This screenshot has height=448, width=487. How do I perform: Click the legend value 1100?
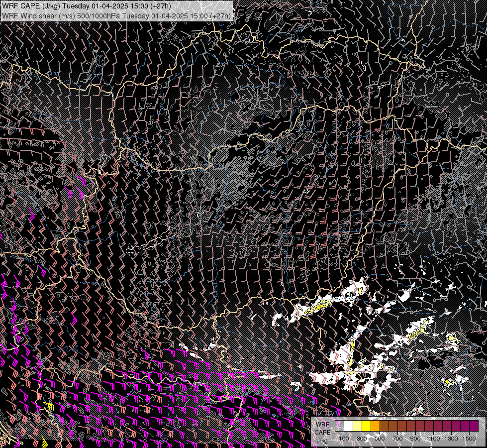point(433,439)
